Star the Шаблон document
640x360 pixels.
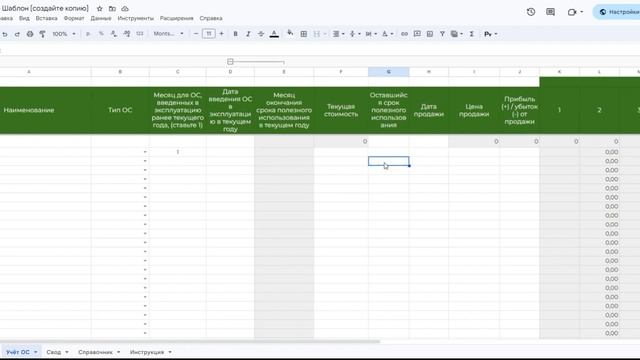click(x=100, y=9)
